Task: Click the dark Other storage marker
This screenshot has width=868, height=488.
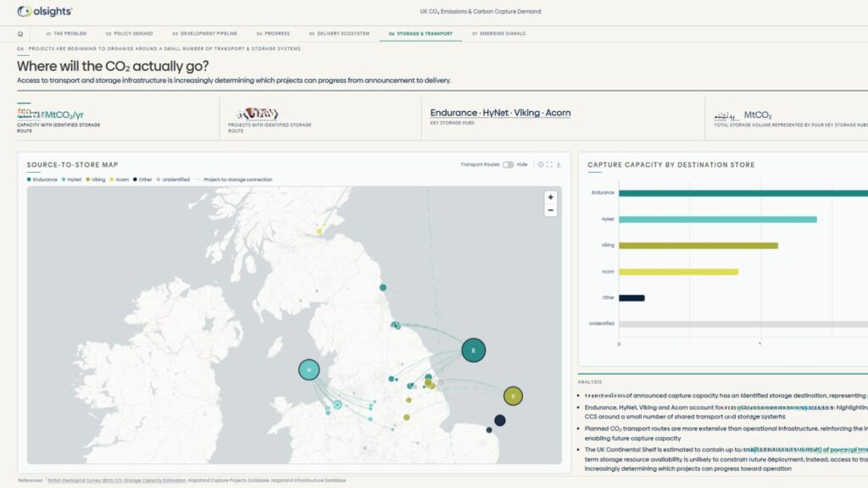Action: tap(500, 420)
